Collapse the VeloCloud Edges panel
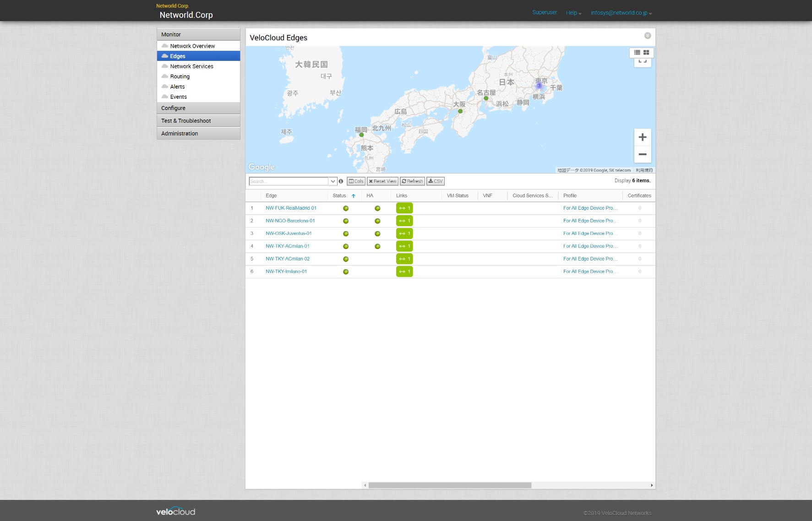812x521 pixels. coord(648,36)
